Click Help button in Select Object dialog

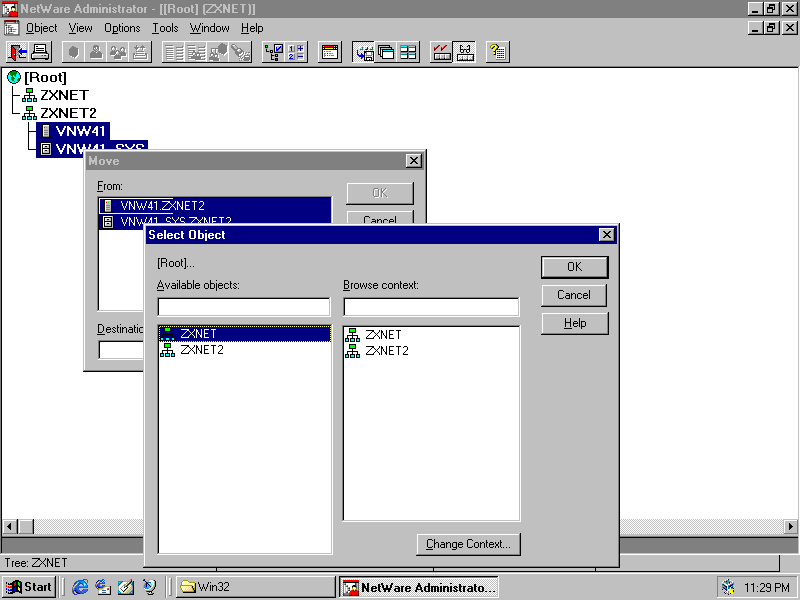click(x=574, y=323)
